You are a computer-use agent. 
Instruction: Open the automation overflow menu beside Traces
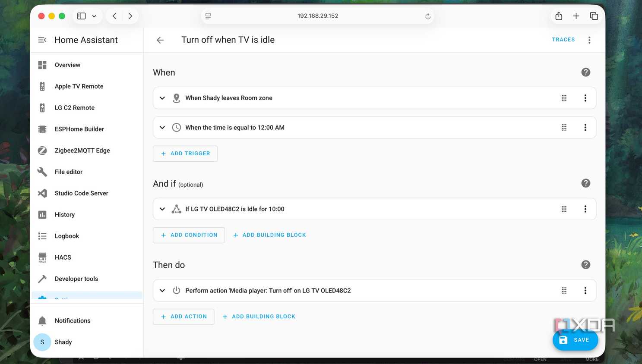[589, 40]
